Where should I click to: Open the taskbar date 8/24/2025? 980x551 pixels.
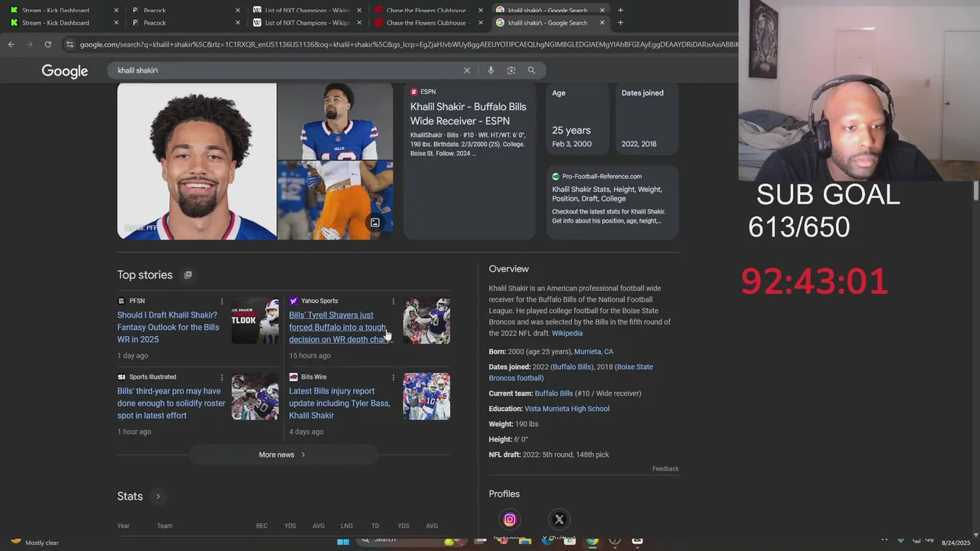[955, 543]
